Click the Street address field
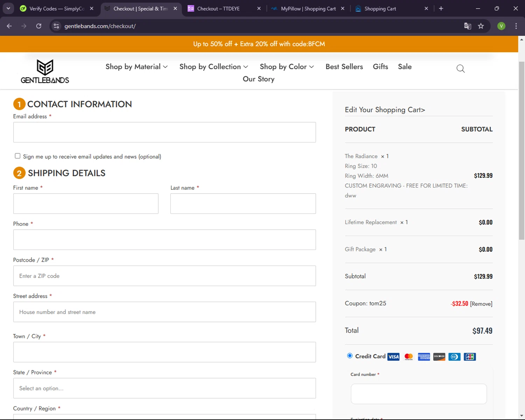Image resolution: width=525 pixels, height=420 pixels. (164, 312)
